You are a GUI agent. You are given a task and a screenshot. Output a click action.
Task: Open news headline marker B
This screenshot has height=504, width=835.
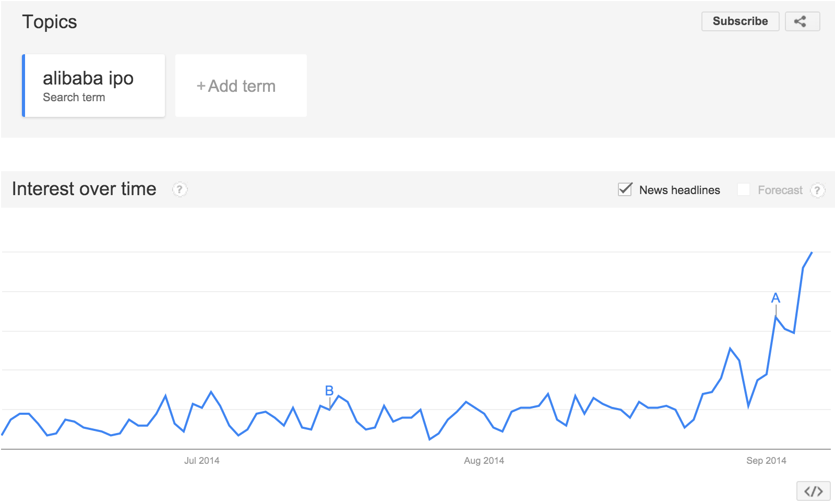tap(329, 391)
